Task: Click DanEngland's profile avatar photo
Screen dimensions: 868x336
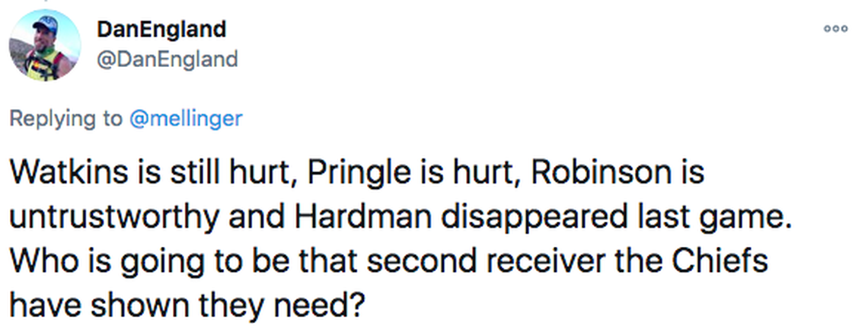Action: [x=47, y=45]
